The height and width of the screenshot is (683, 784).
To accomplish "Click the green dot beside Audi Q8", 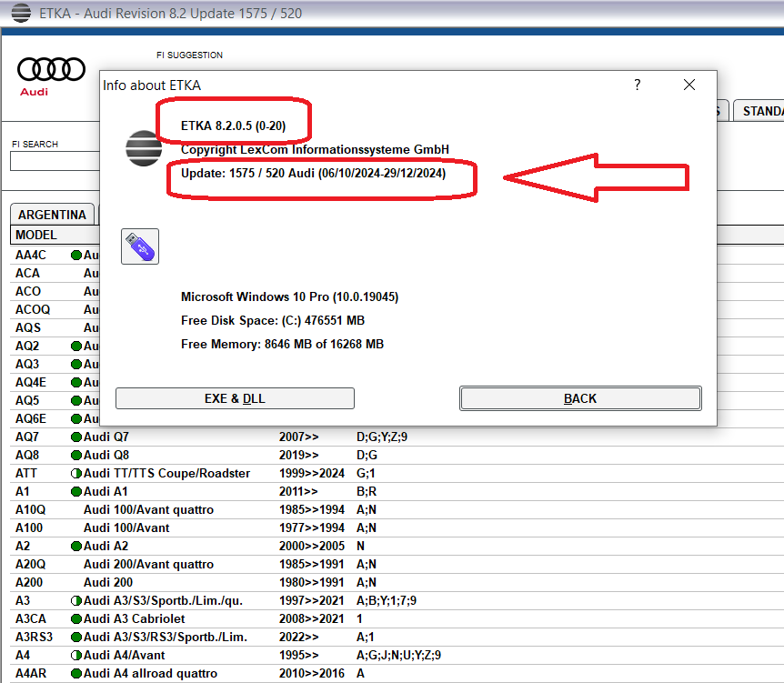I will (76, 455).
